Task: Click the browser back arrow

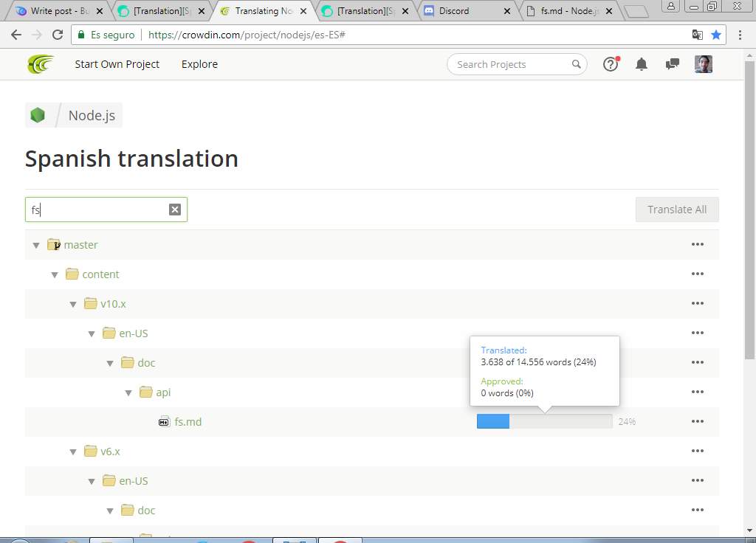Action: 16,35
